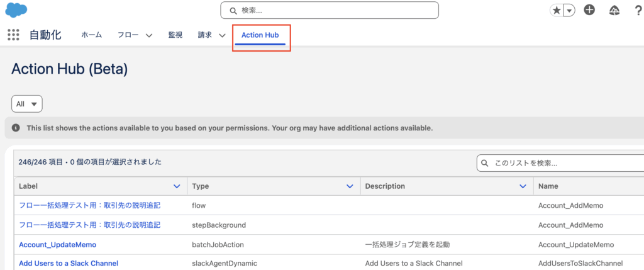644x270 pixels.
Task: Open the Account_UpdateMemo action link
Action: 57,244
